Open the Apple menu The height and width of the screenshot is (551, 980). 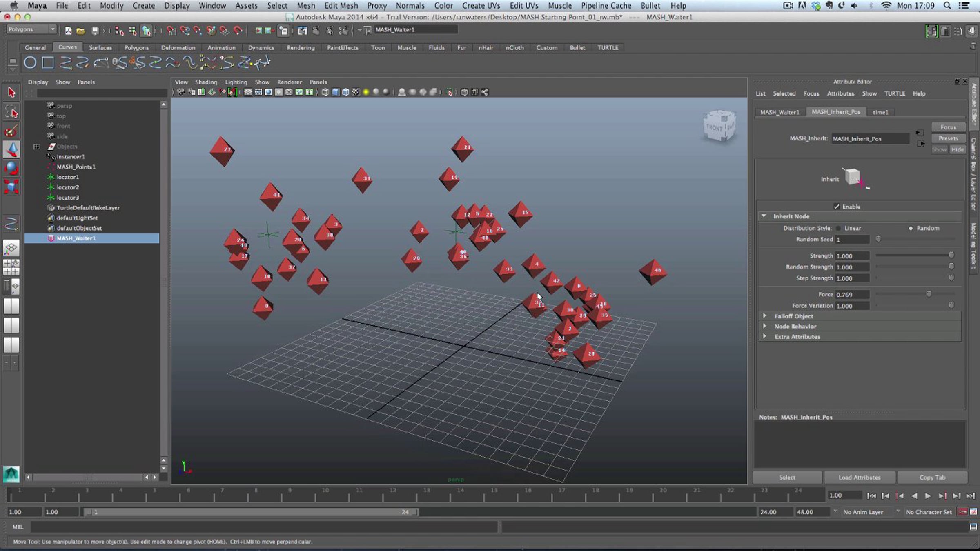pos(14,5)
